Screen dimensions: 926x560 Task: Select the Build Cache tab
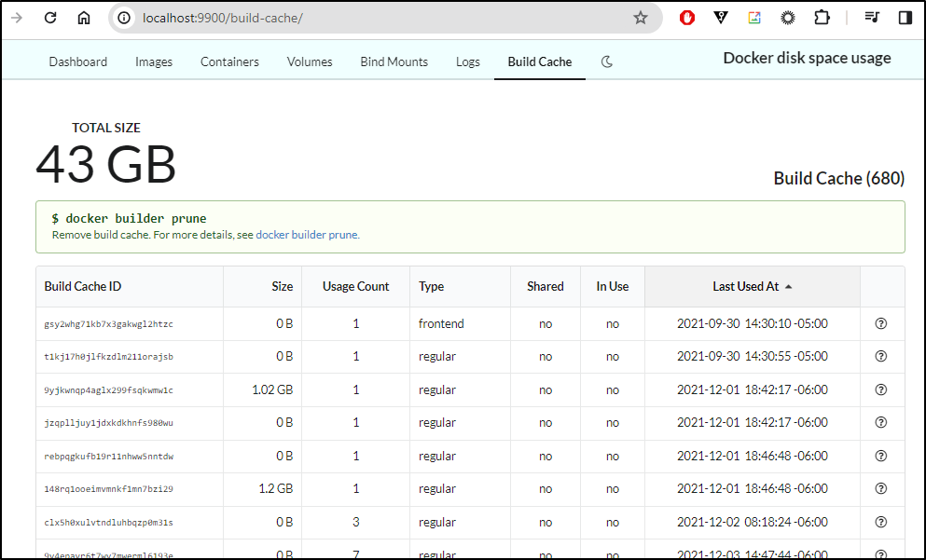(540, 61)
